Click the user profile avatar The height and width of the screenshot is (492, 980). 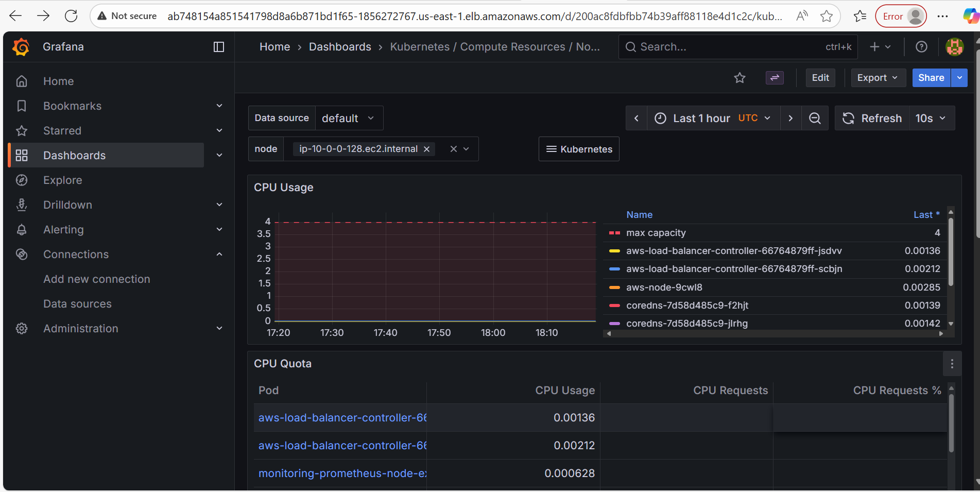click(954, 47)
